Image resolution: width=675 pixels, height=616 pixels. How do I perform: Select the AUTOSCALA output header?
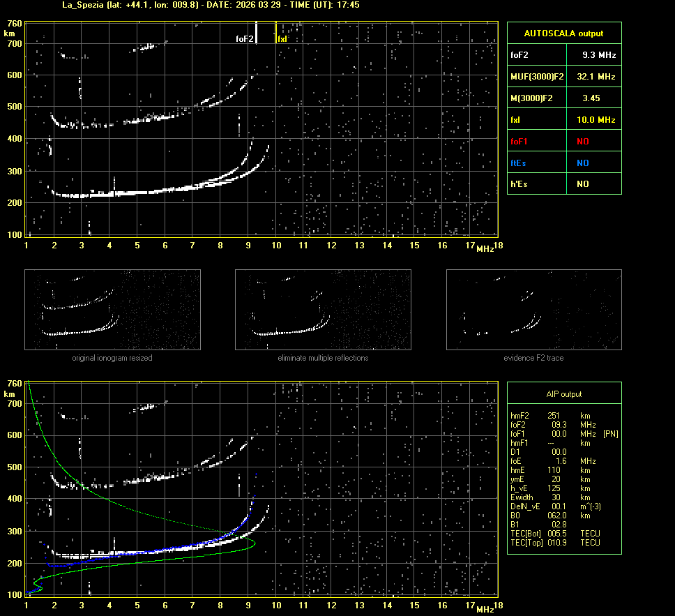(563, 33)
